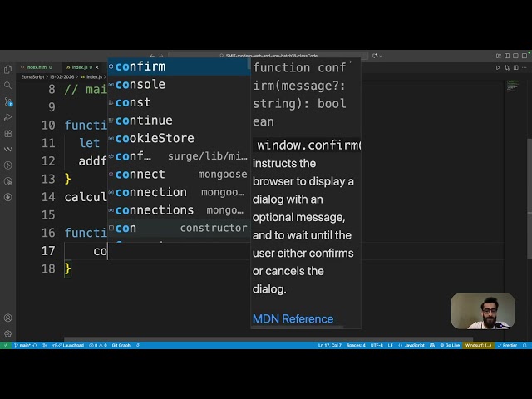Viewport: 532px width, 399px height.
Task: Open the Search view in activity bar
Action: [7, 85]
